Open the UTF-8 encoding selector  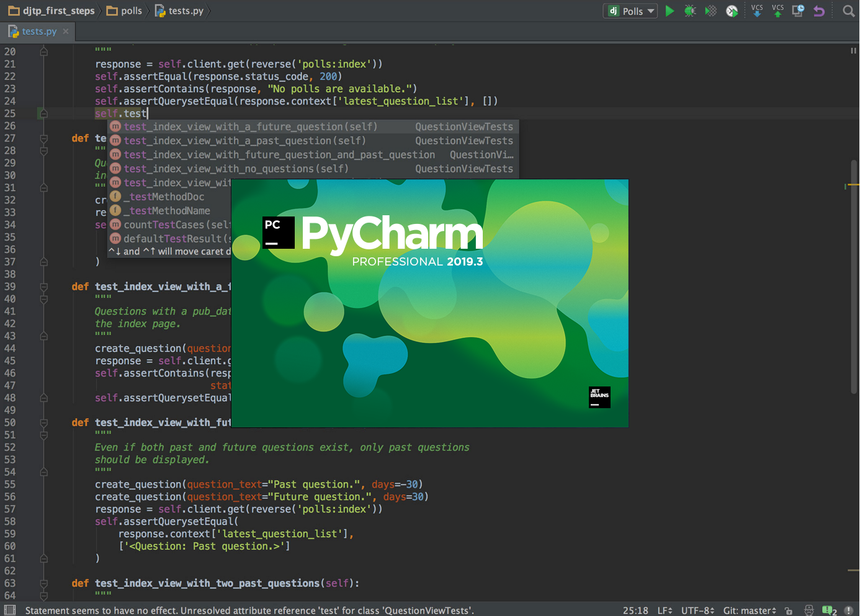[698, 610]
